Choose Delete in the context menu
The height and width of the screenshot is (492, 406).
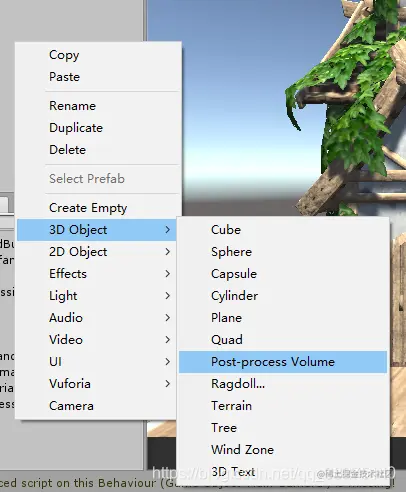pos(98,150)
